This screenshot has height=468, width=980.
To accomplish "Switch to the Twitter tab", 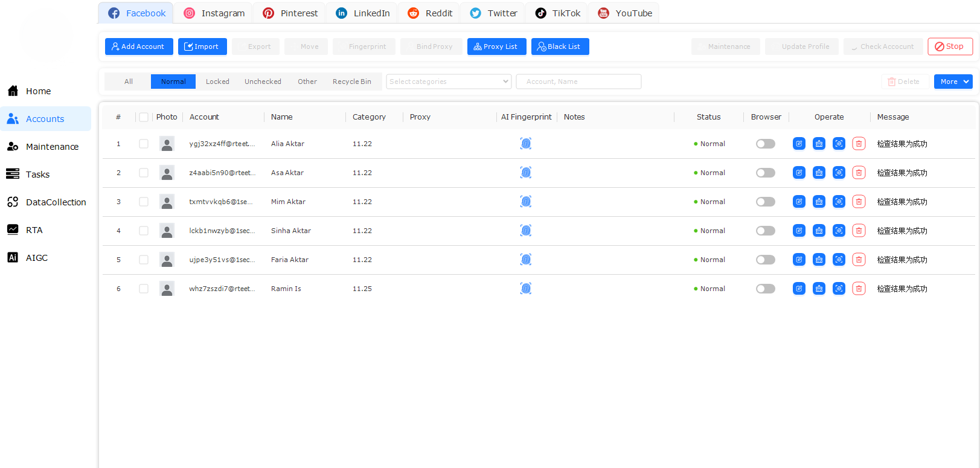I will click(x=493, y=13).
